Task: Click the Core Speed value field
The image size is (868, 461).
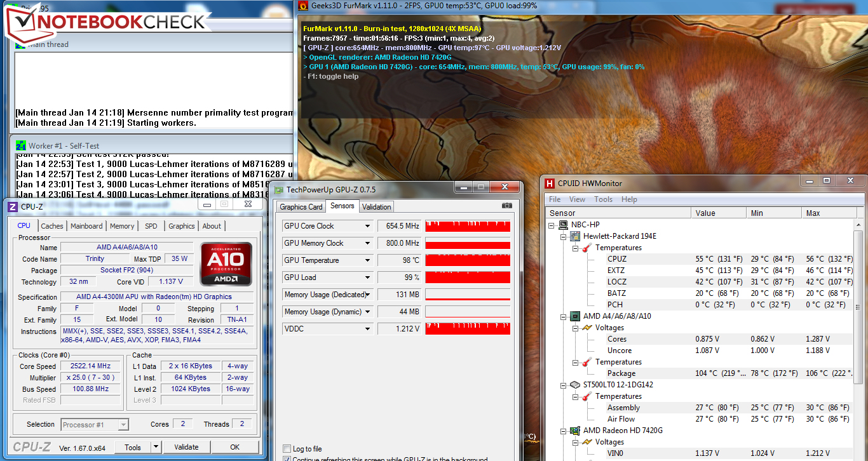Action: (90, 366)
